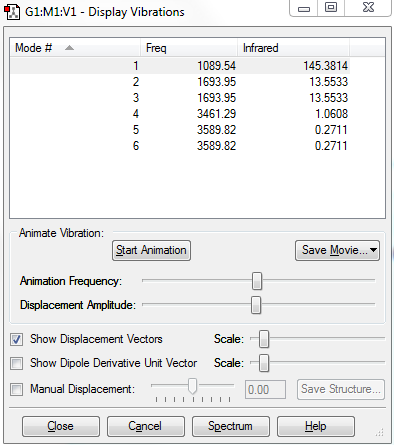Select vibration mode 1 at 1089.54

(180, 66)
